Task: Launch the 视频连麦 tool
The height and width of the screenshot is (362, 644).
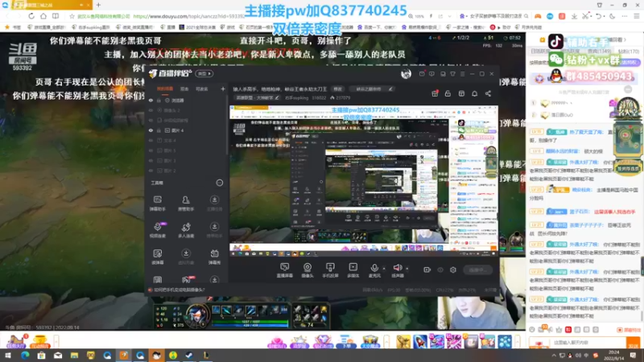Action: [157, 230]
